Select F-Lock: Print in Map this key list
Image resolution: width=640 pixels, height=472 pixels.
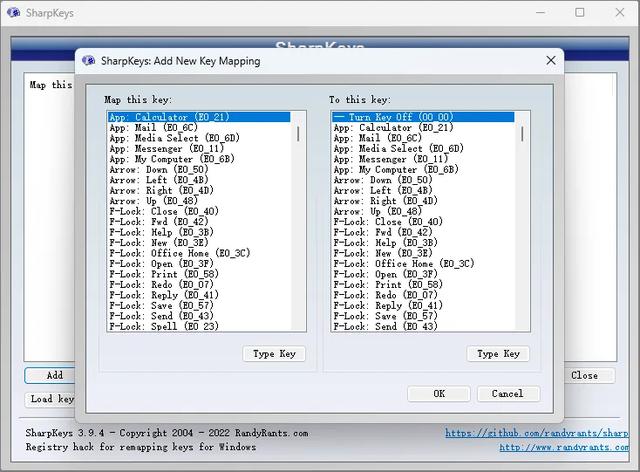[x=199, y=274]
